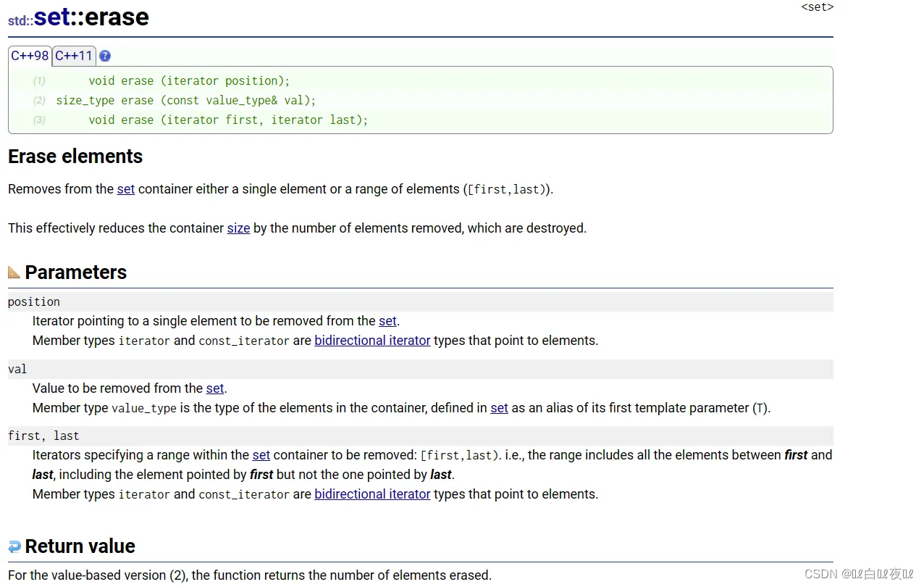This screenshot has width=924, height=587.
Task: Click the blue help question mark icon
Action: tap(105, 56)
